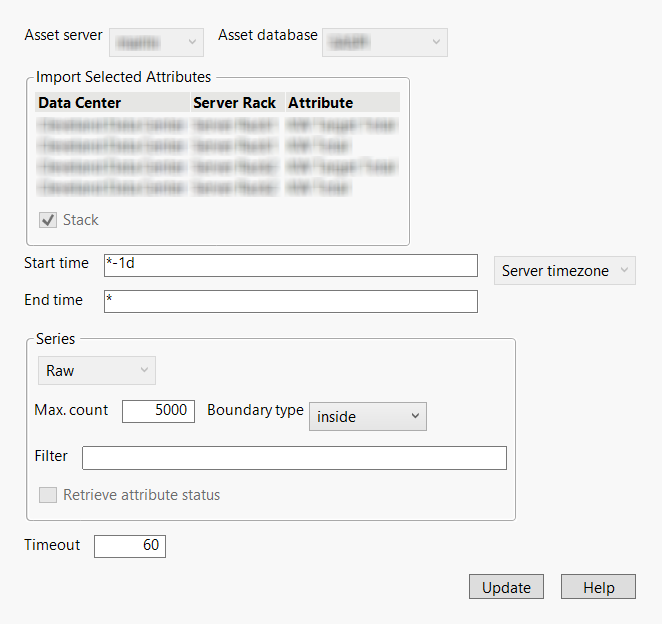
Task: Click the Timeout value field
Action: coord(130,546)
